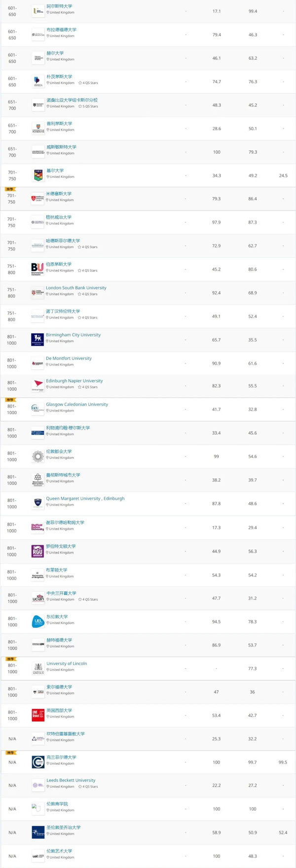Open Leeds Beckett University link
The height and width of the screenshot is (868, 296).
pyautogui.click(x=71, y=780)
